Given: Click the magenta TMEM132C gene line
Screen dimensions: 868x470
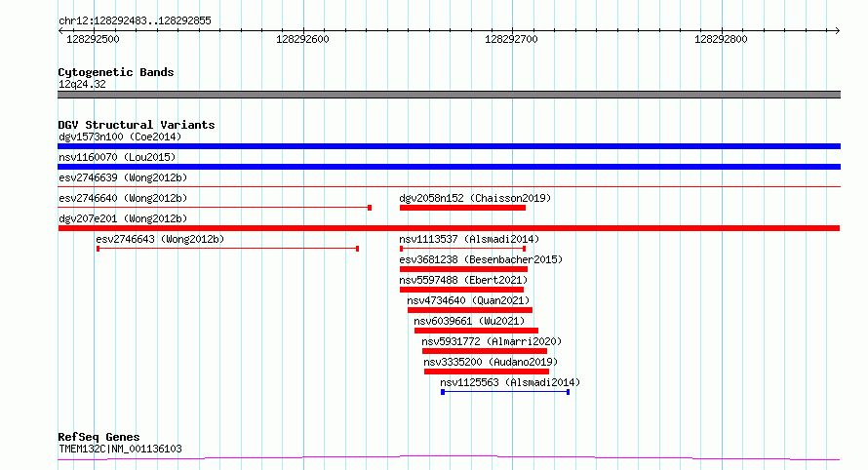Looking at the screenshot, I should pos(449,458).
